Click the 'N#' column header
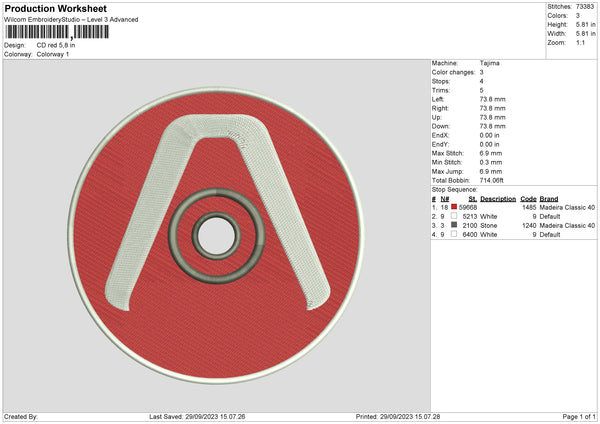The height and width of the screenshot is (424, 600). point(445,199)
